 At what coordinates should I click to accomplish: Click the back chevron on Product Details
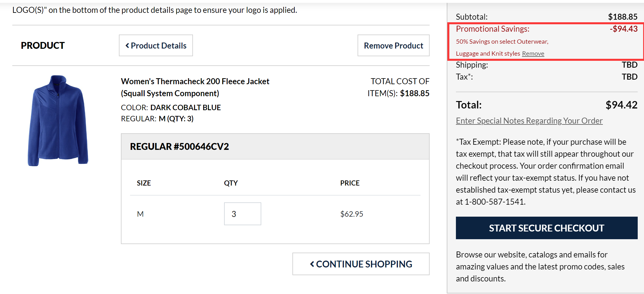pyautogui.click(x=127, y=45)
